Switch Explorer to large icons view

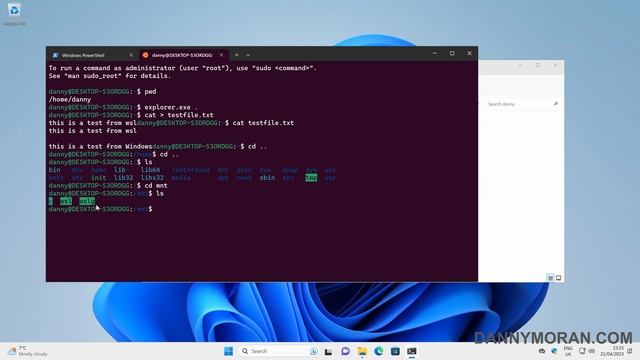pyautogui.click(x=559, y=278)
